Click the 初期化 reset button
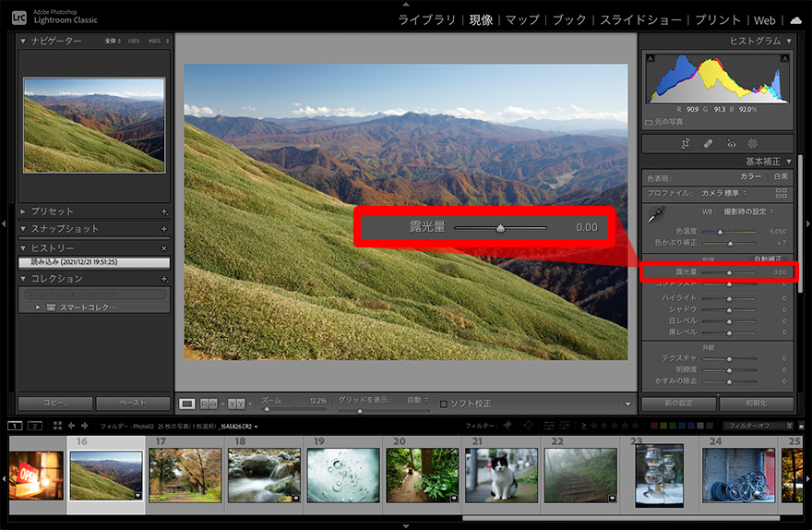The height and width of the screenshot is (530, 812). click(x=755, y=404)
